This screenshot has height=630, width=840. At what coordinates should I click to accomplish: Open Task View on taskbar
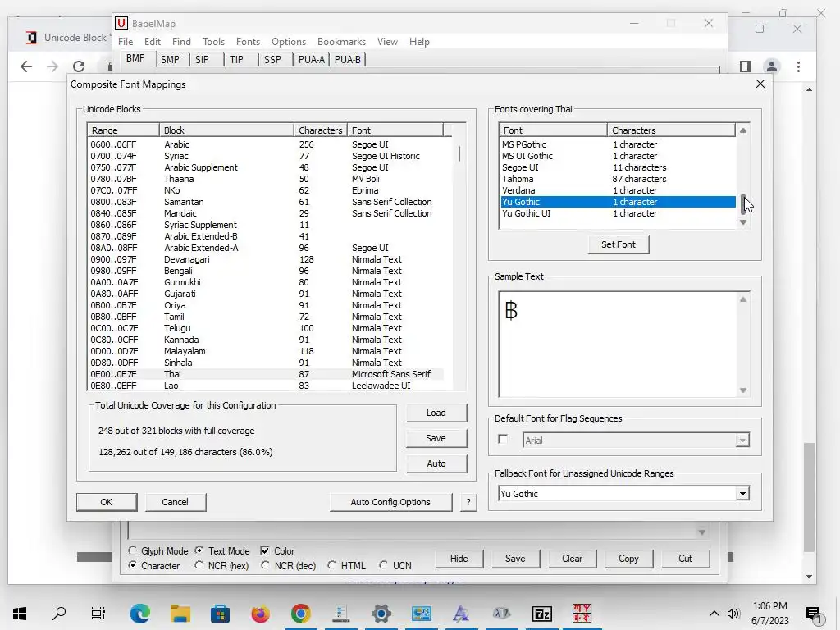point(98,614)
